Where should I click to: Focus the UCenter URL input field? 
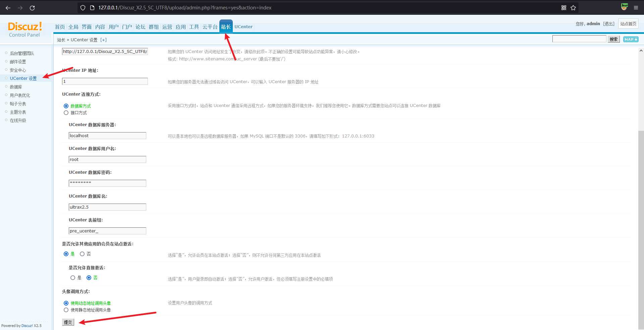[105, 52]
